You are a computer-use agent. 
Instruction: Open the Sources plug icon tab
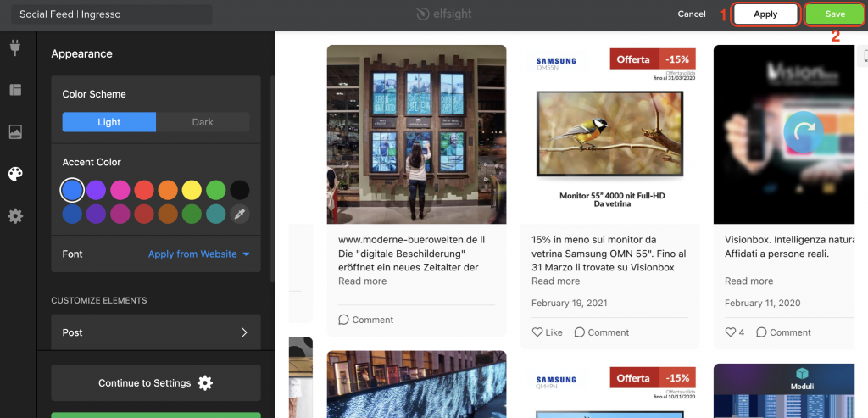point(15,47)
